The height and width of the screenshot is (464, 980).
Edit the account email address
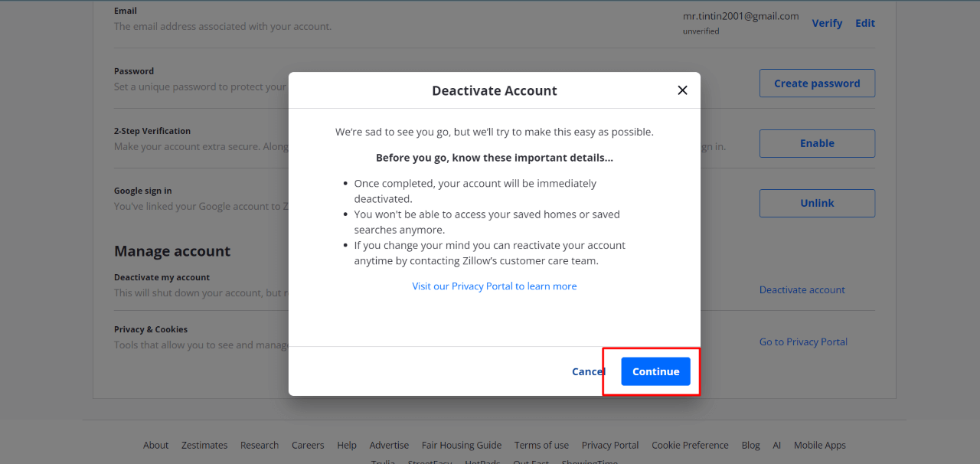865,23
